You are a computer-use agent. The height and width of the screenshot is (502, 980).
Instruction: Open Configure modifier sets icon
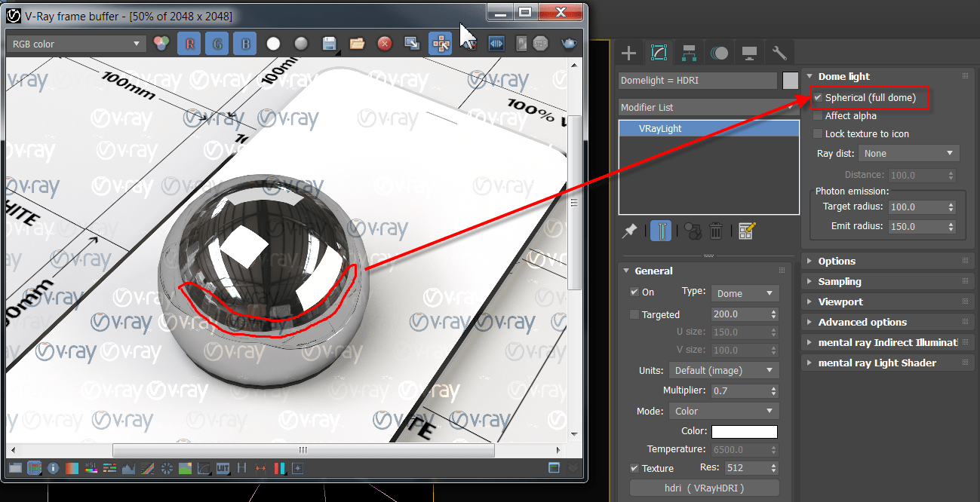[747, 231]
